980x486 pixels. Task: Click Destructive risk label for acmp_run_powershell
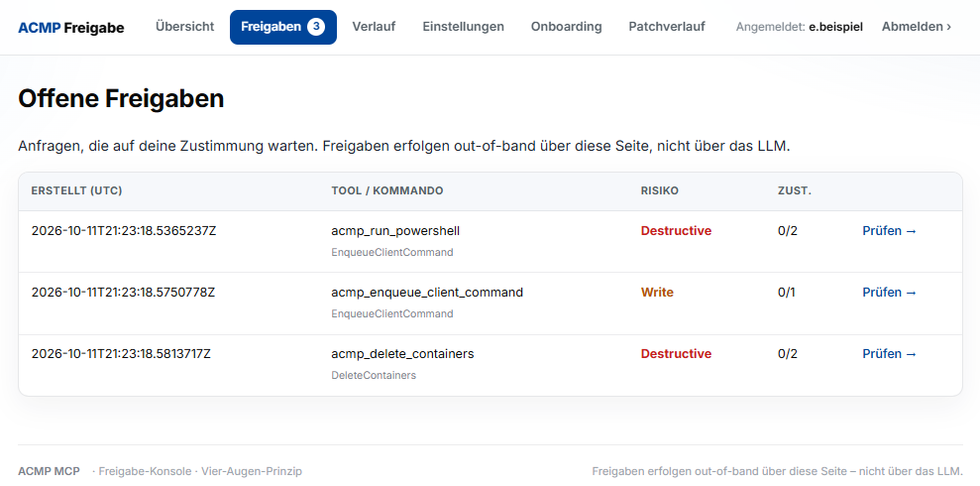coord(676,231)
